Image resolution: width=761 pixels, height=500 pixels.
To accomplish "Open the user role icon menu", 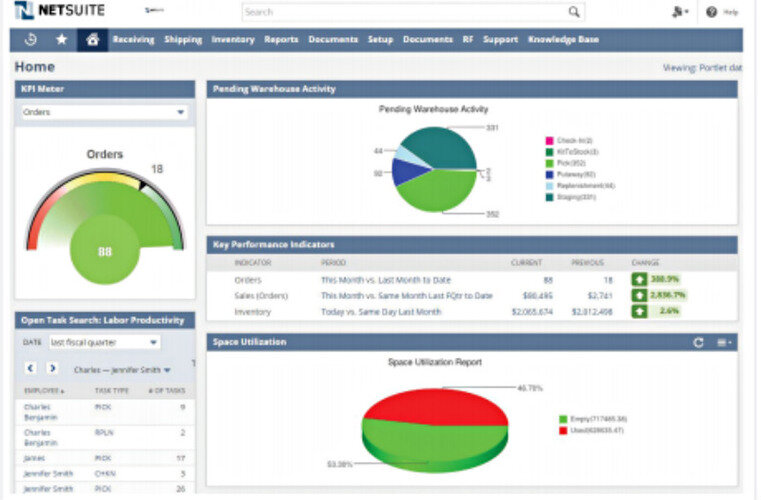I will click(680, 12).
